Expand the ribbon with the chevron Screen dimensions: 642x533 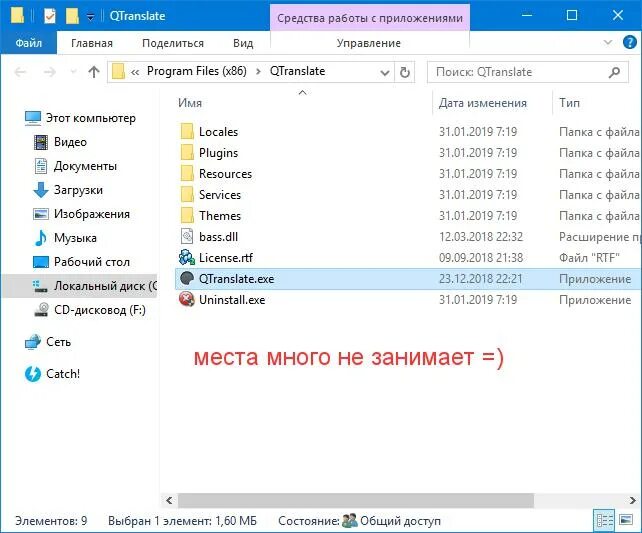pyautogui.click(x=608, y=42)
